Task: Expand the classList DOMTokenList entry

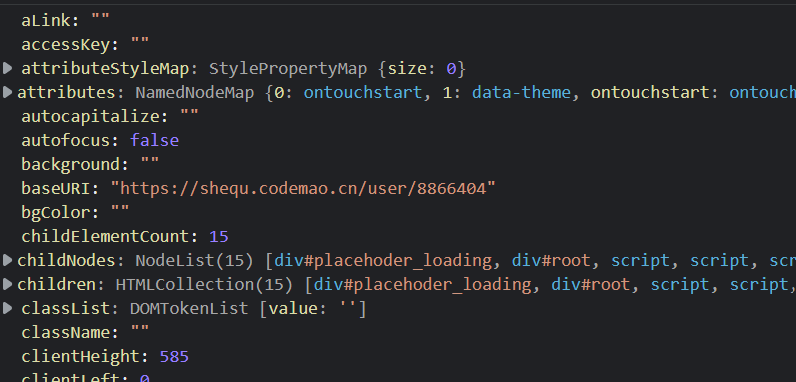Action: coord(7,308)
